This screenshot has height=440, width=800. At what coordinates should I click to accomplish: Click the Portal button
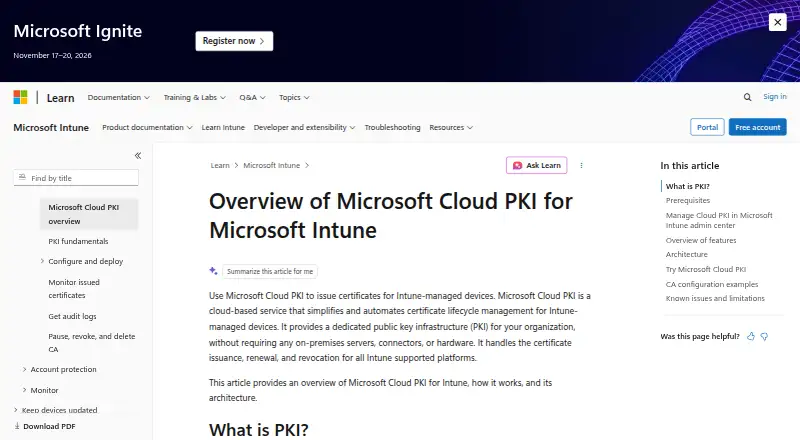[x=707, y=127]
